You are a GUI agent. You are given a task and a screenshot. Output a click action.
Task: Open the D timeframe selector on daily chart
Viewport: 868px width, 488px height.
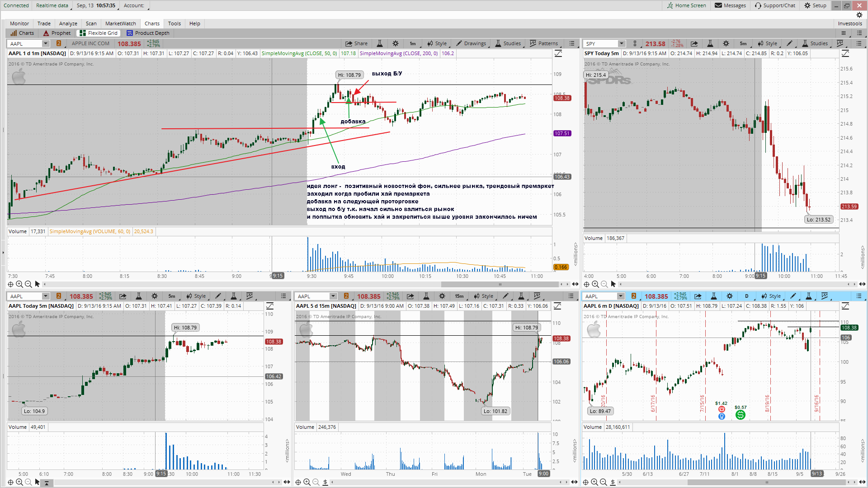746,296
